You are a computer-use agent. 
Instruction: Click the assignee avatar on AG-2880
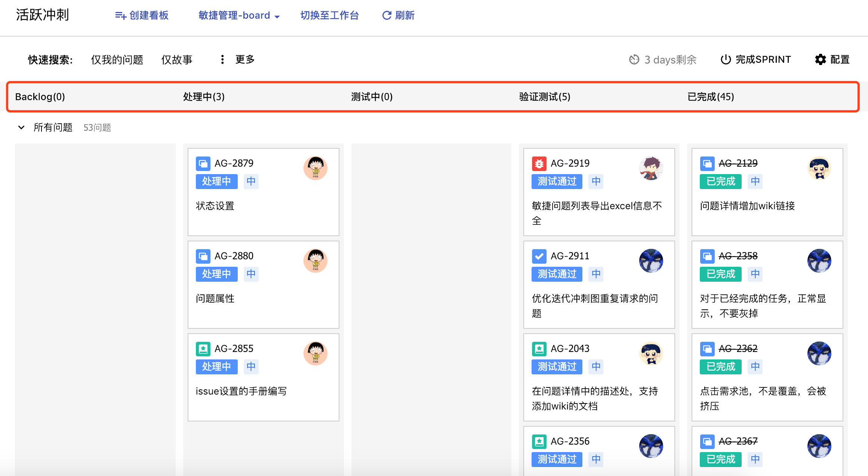pyautogui.click(x=316, y=261)
